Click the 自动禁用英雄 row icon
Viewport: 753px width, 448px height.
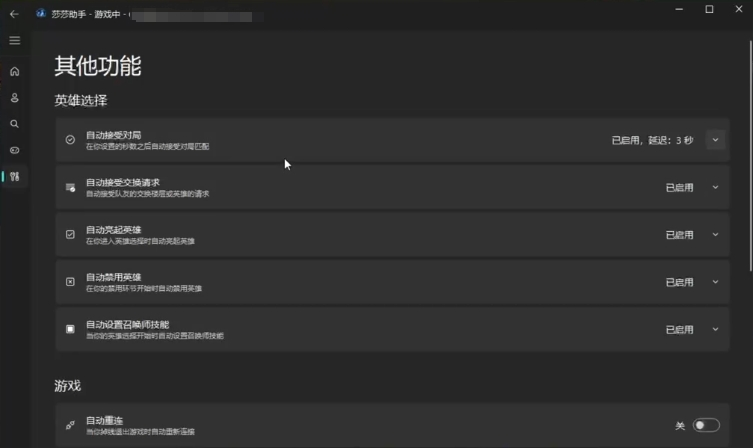(70, 282)
